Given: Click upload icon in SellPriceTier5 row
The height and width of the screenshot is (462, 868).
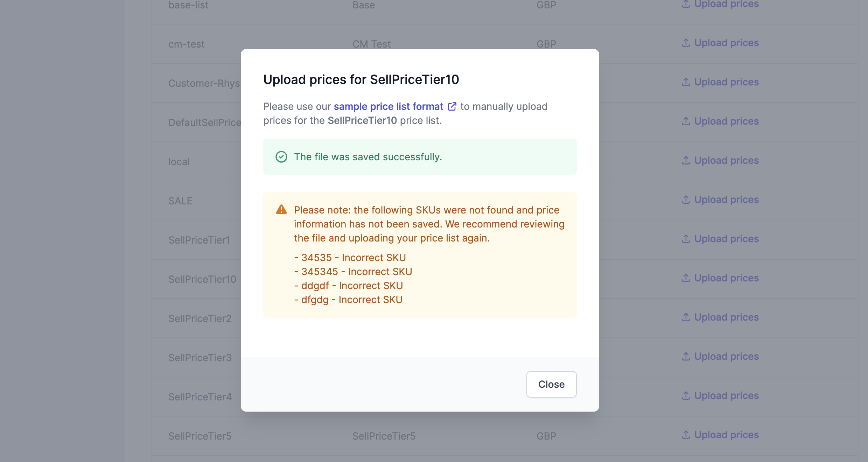Looking at the screenshot, I should (x=686, y=435).
